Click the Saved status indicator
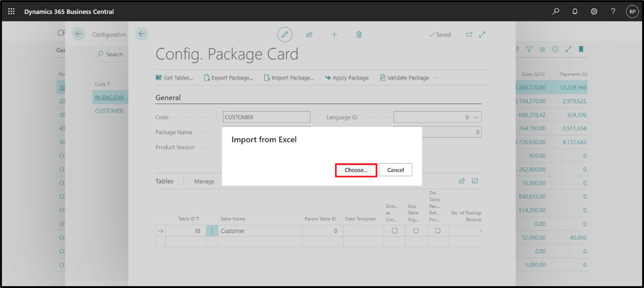 point(440,34)
